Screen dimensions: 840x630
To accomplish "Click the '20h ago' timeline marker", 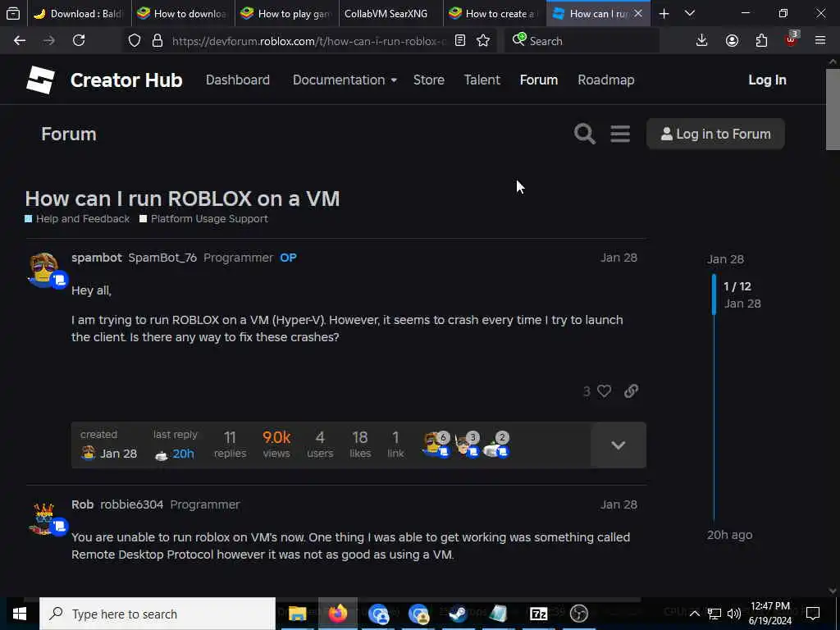I will click(x=729, y=535).
